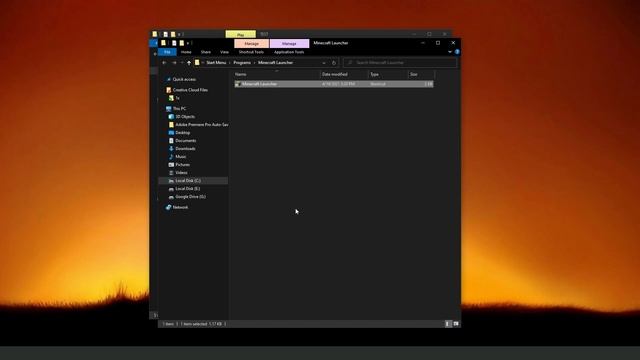
Task: Select the yellow Play tab in back window
Action: coord(241,35)
